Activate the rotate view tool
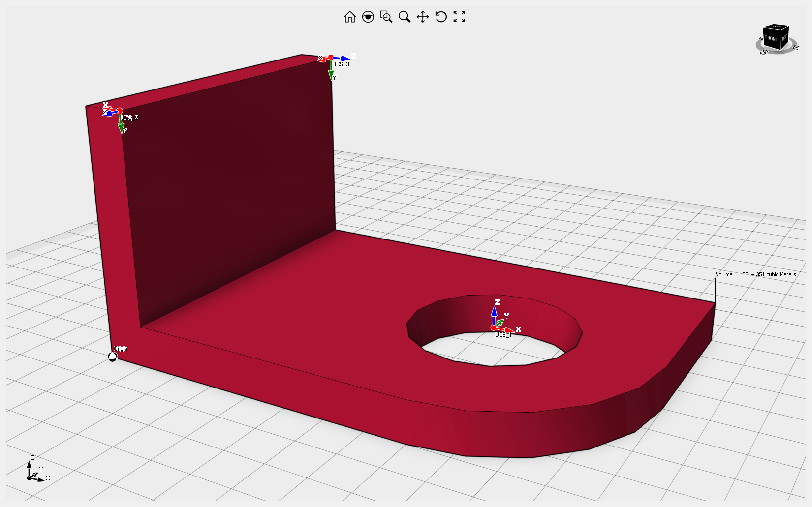Image resolution: width=812 pixels, height=507 pixels. (x=441, y=17)
